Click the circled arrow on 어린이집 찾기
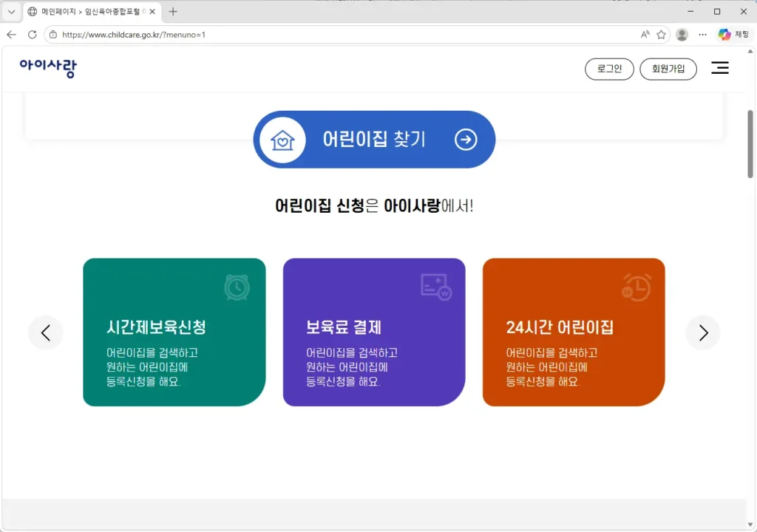757x532 pixels. coord(466,140)
